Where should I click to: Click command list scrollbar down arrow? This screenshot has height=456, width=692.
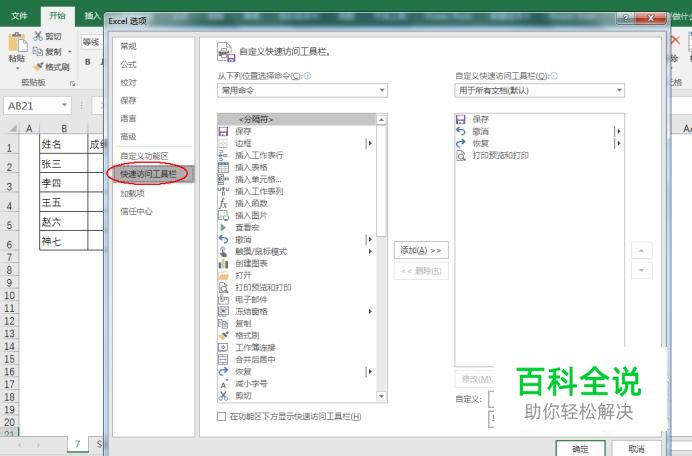pyautogui.click(x=382, y=396)
